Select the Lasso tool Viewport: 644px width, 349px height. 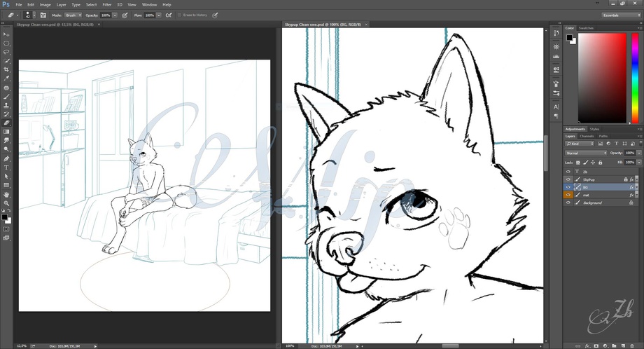click(x=6, y=52)
